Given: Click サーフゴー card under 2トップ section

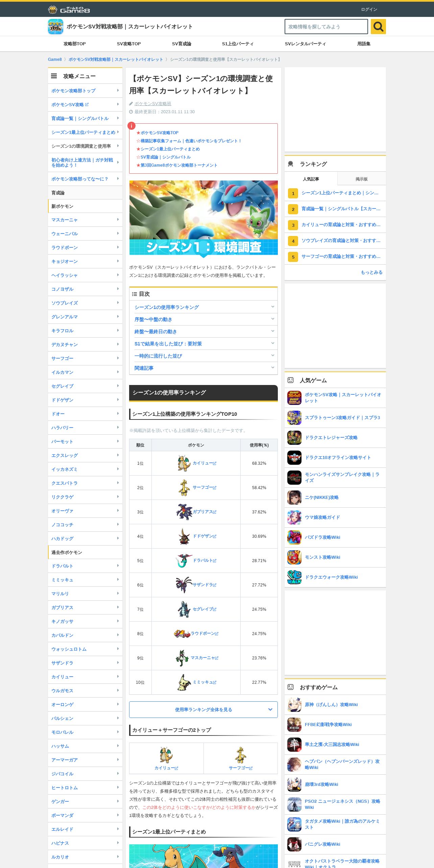Looking at the screenshot, I should coord(241,758).
